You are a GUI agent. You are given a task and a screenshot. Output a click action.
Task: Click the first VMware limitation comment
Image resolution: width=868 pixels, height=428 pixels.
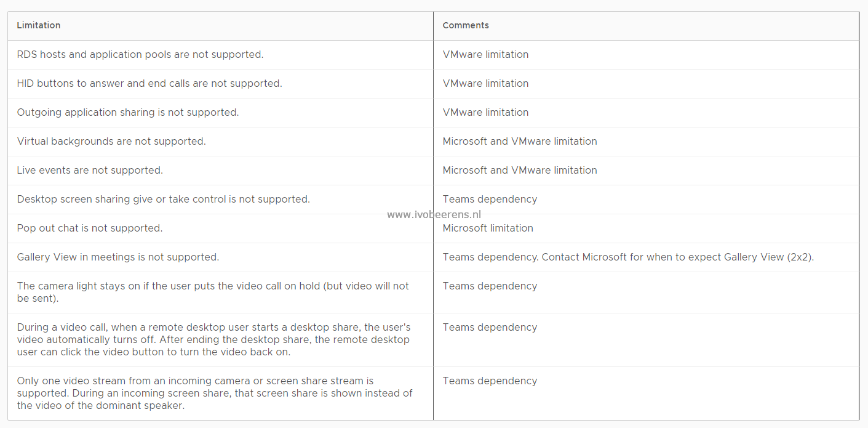[485, 54]
